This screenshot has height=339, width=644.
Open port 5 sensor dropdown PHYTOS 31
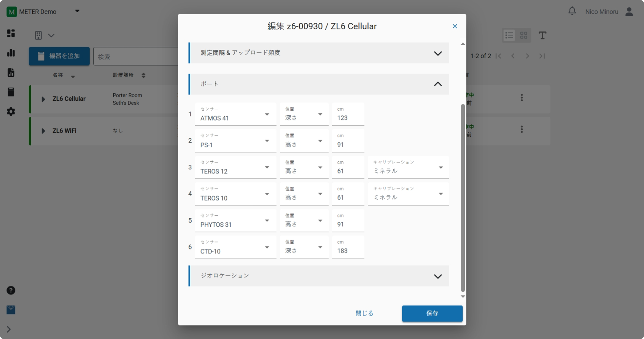pos(235,221)
